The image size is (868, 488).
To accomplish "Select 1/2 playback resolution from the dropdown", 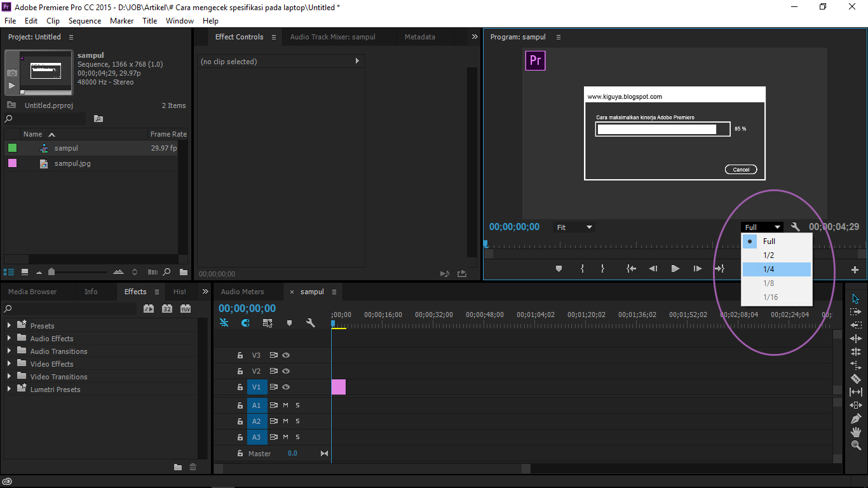I will [769, 255].
